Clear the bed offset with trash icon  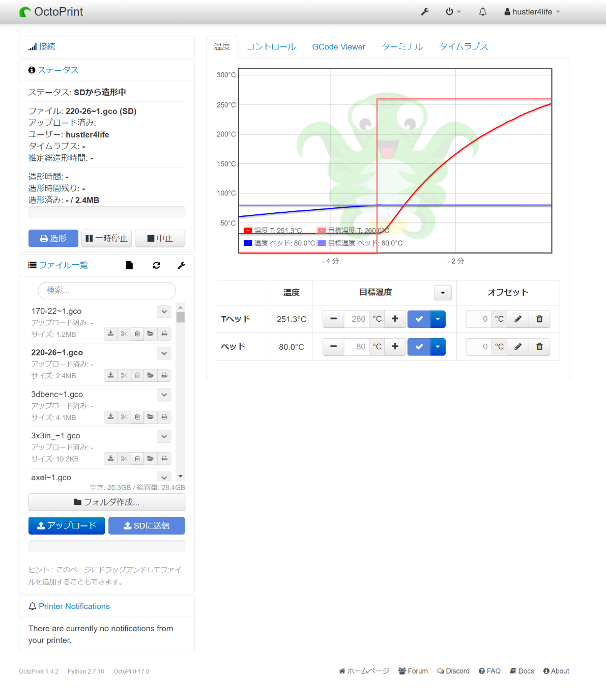539,347
